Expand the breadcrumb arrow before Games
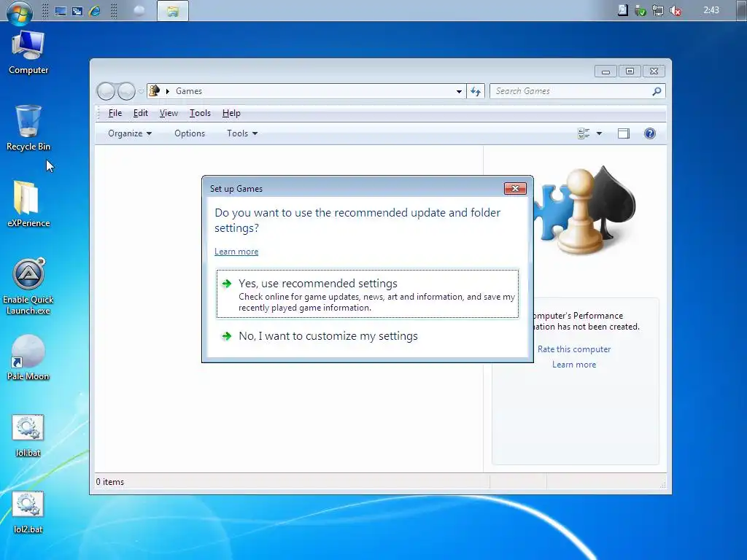Image resolution: width=747 pixels, height=560 pixels. 168,91
